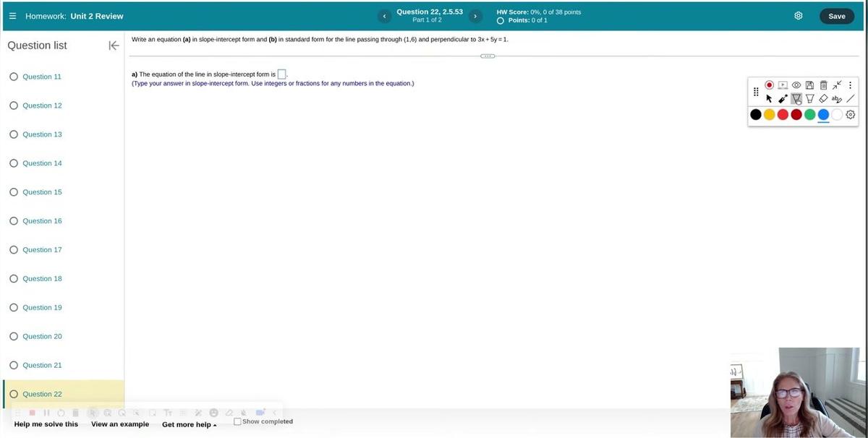
Task: Start recording with the red record icon
Action: click(x=770, y=85)
